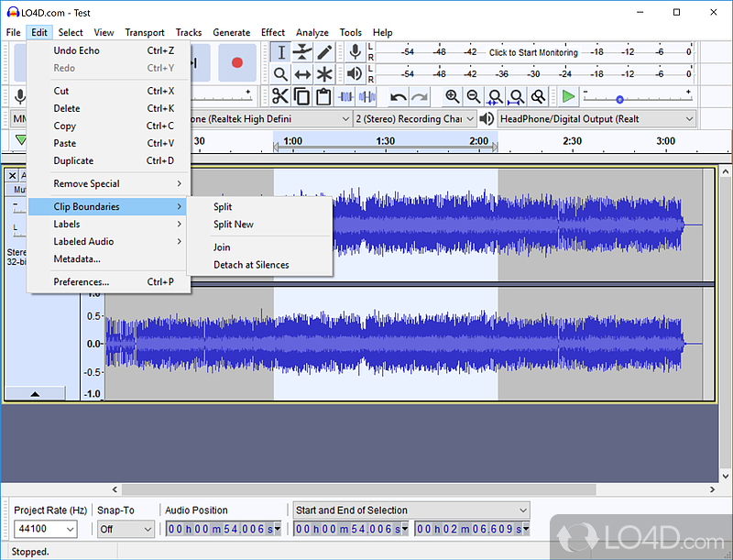Select the Selection (I-beam) tool
Image resolution: width=733 pixels, height=560 pixels.
point(281,52)
